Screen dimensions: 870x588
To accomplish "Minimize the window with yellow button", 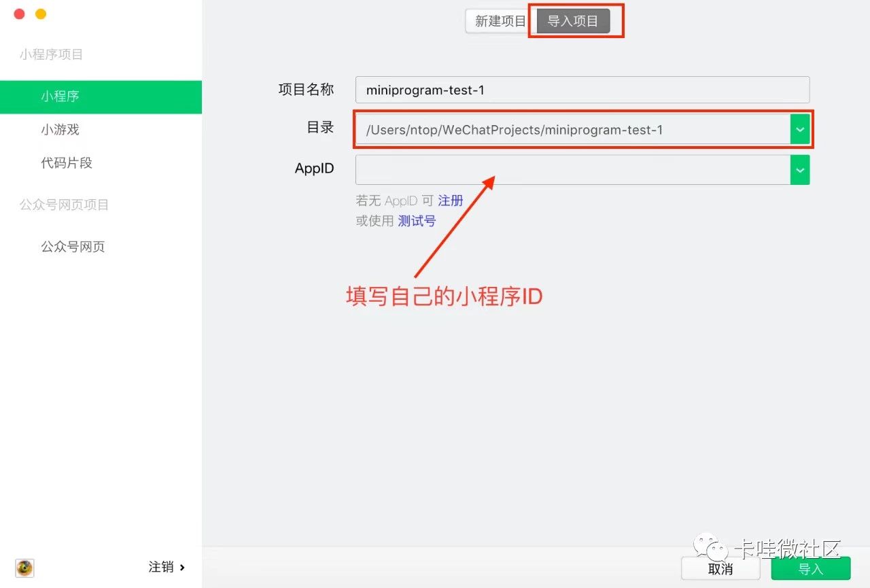I will click(x=41, y=14).
